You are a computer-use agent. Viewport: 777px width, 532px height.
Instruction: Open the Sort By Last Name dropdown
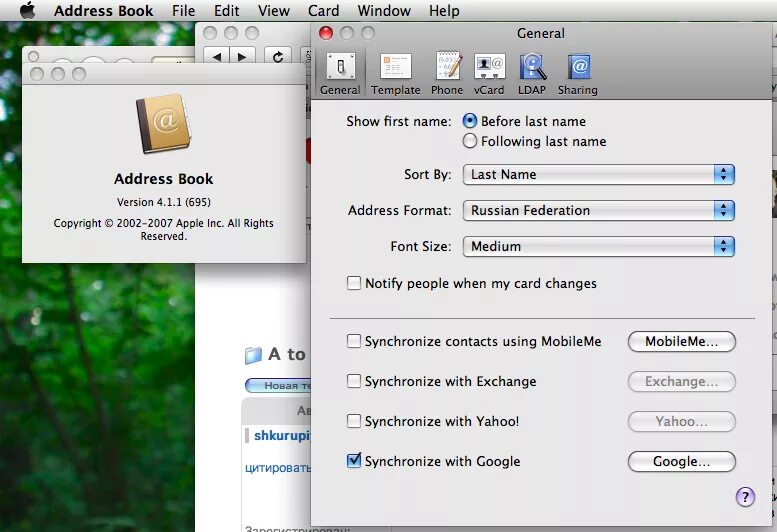[x=599, y=174]
